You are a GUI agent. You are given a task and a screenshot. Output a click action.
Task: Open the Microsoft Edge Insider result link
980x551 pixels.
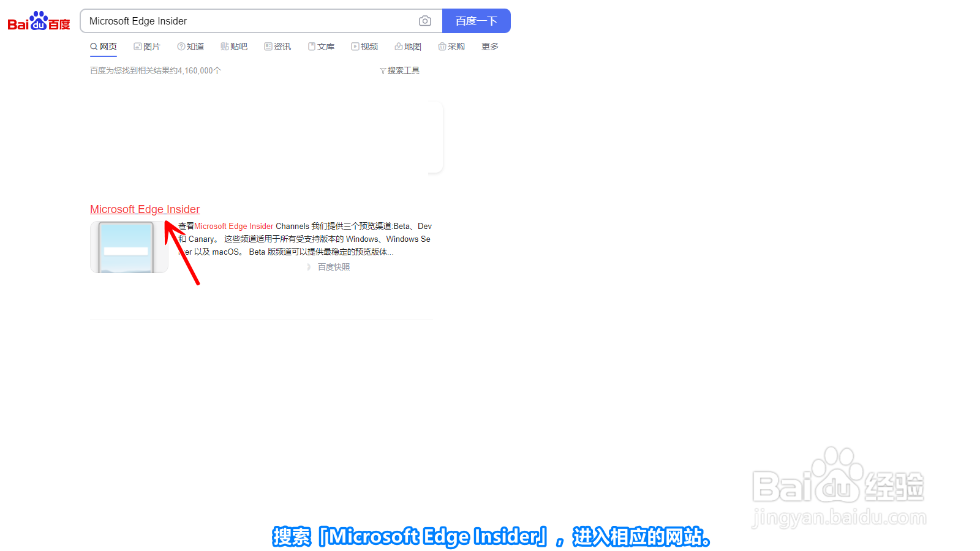(x=145, y=209)
